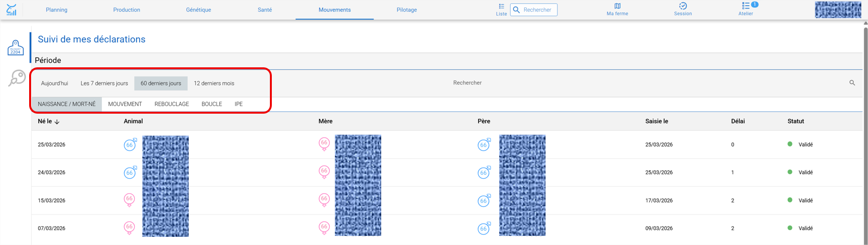
Task: Select the ear tag sidebar icon
Action: tap(15, 48)
